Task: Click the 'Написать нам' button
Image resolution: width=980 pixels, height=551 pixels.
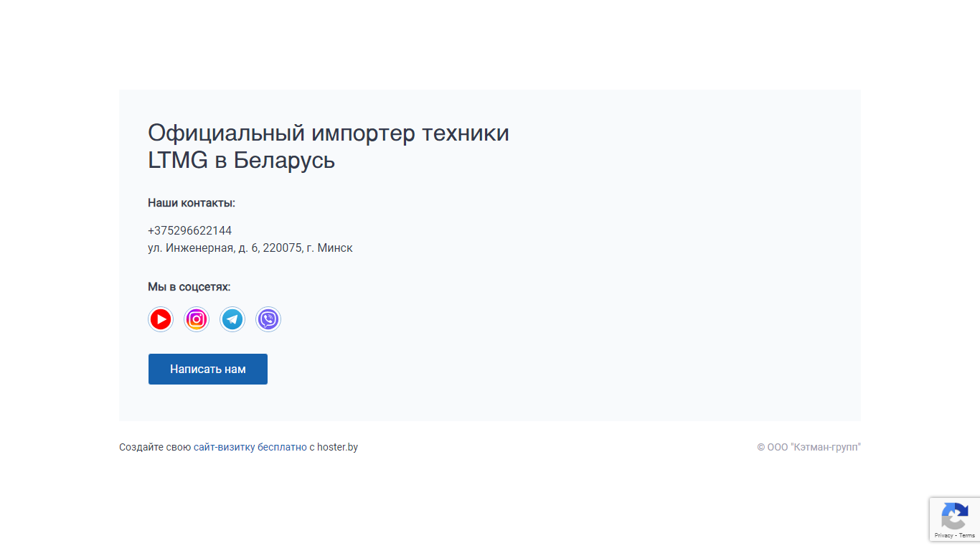Action: click(x=208, y=369)
